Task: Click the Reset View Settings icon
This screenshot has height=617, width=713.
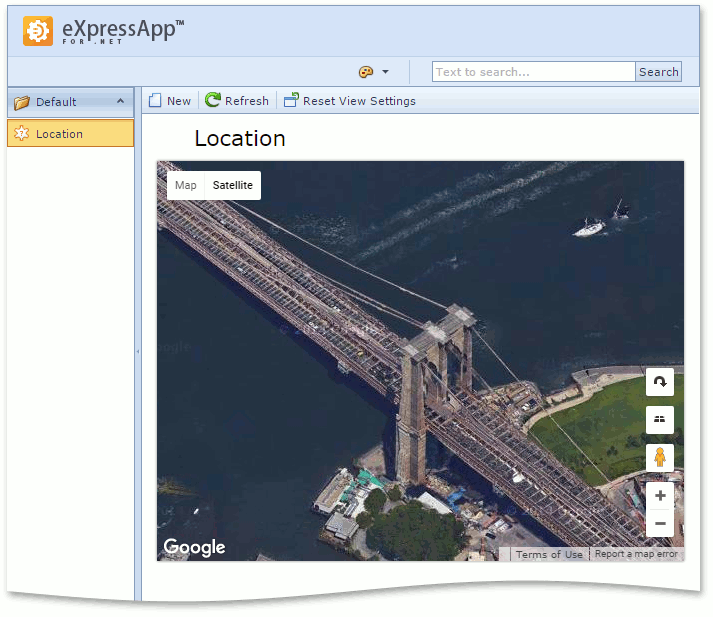Action: (x=291, y=100)
